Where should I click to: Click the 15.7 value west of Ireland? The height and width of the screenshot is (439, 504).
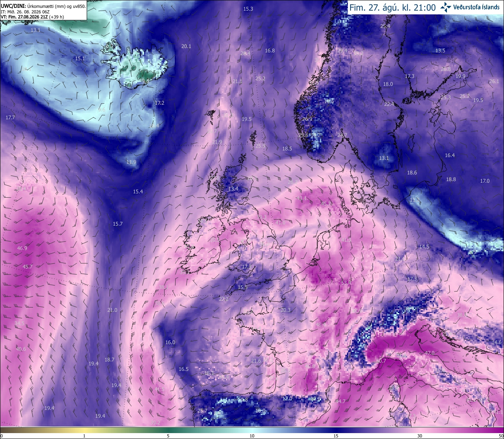point(118,224)
